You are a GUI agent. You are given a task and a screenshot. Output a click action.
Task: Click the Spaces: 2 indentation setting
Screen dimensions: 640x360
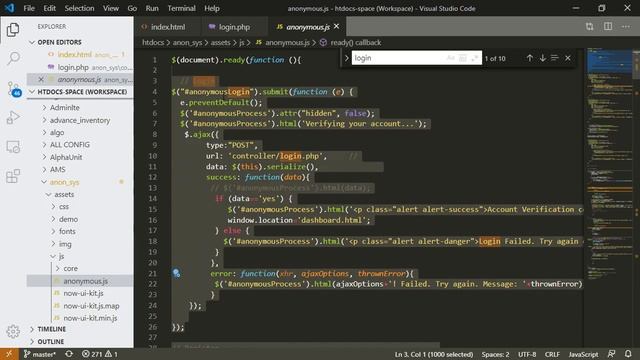coord(495,354)
